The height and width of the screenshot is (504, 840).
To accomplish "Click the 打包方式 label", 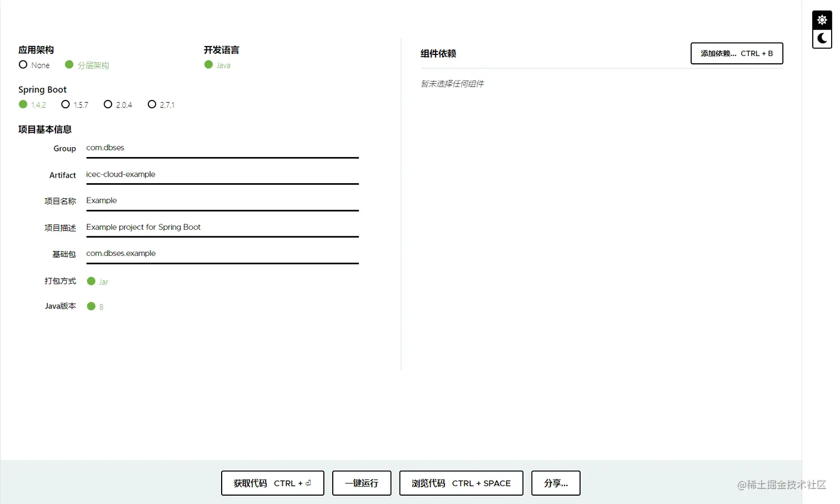I will [x=60, y=281].
